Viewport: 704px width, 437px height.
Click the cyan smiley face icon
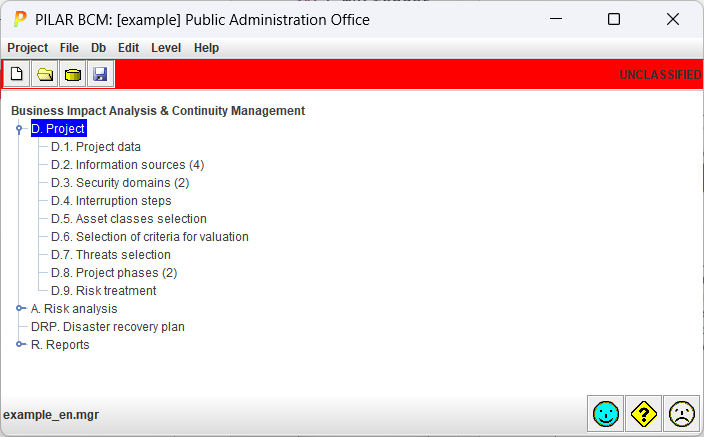click(x=605, y=414)
